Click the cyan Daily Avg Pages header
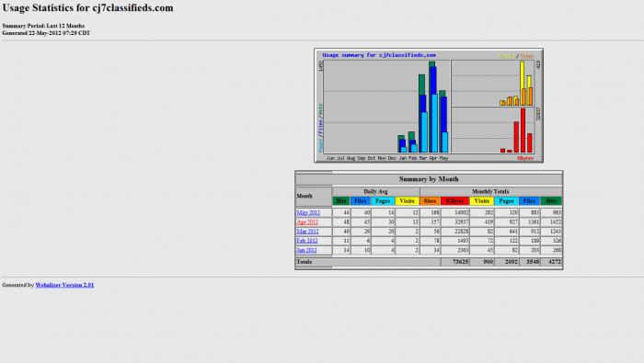The image size is (644, 363). (383, 201)
